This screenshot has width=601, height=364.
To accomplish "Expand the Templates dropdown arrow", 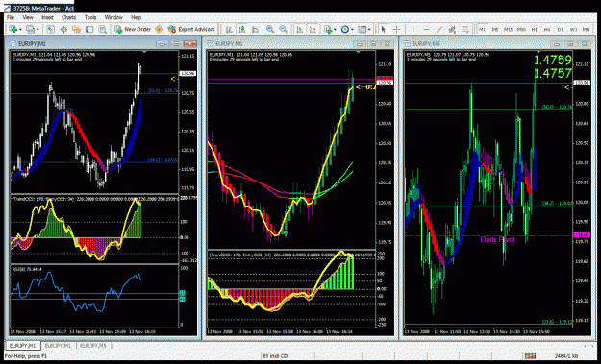I will click(369, 30).
